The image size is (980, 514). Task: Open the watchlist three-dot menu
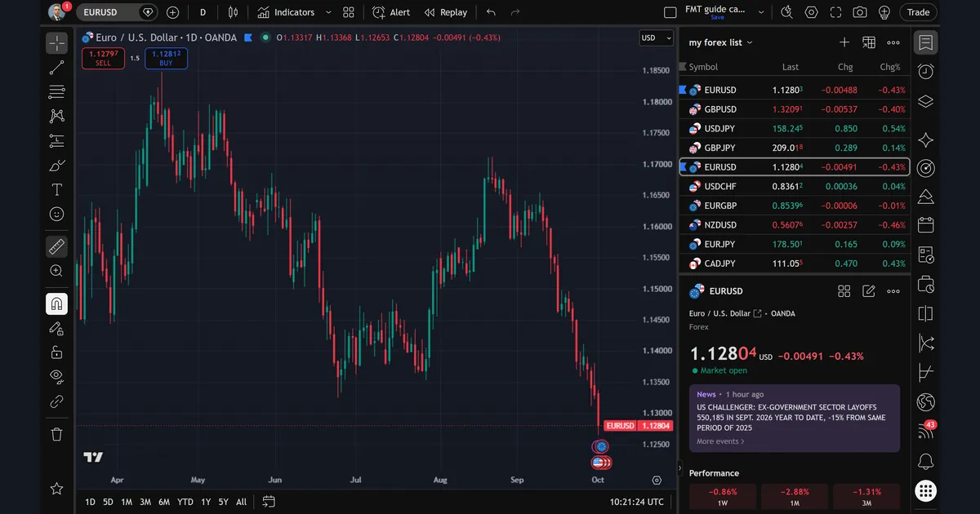point(893,42)
